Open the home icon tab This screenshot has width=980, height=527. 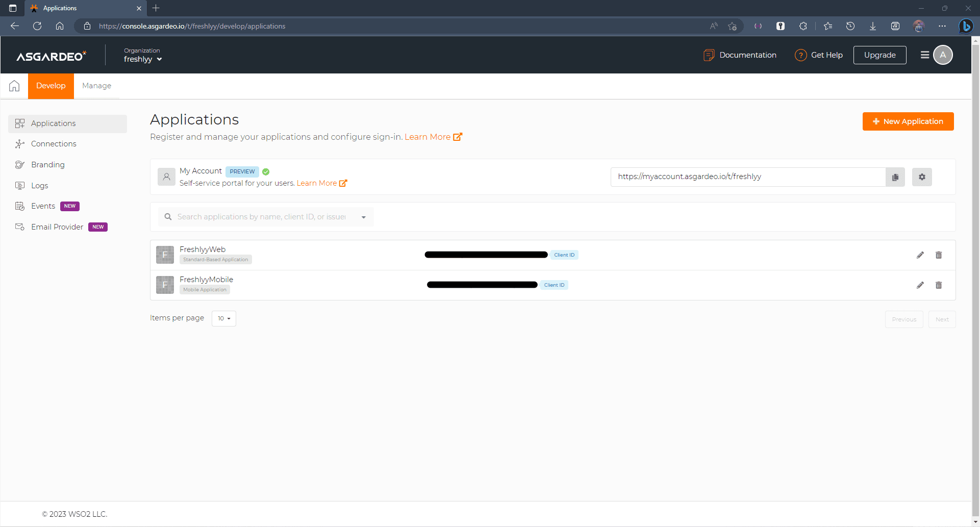pos(14,86)
